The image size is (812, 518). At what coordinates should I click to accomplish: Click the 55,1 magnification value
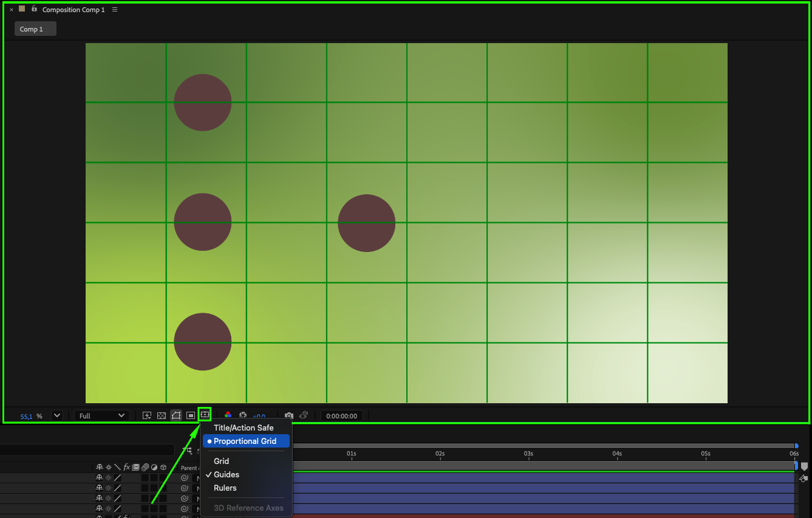point(26,416)
